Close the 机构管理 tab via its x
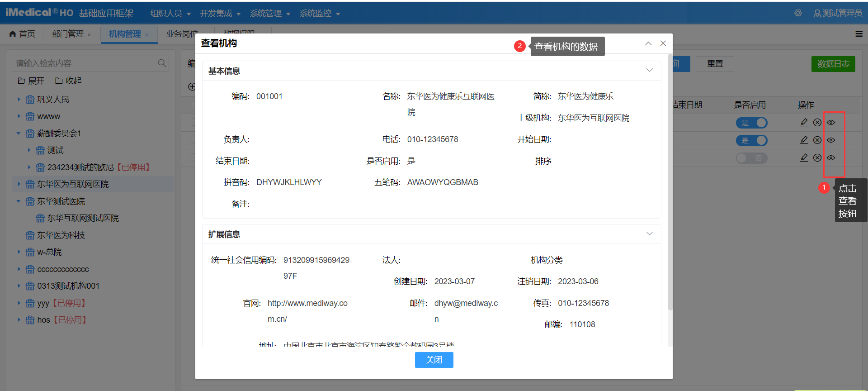The image size is (868, 391). click(147, 35)
